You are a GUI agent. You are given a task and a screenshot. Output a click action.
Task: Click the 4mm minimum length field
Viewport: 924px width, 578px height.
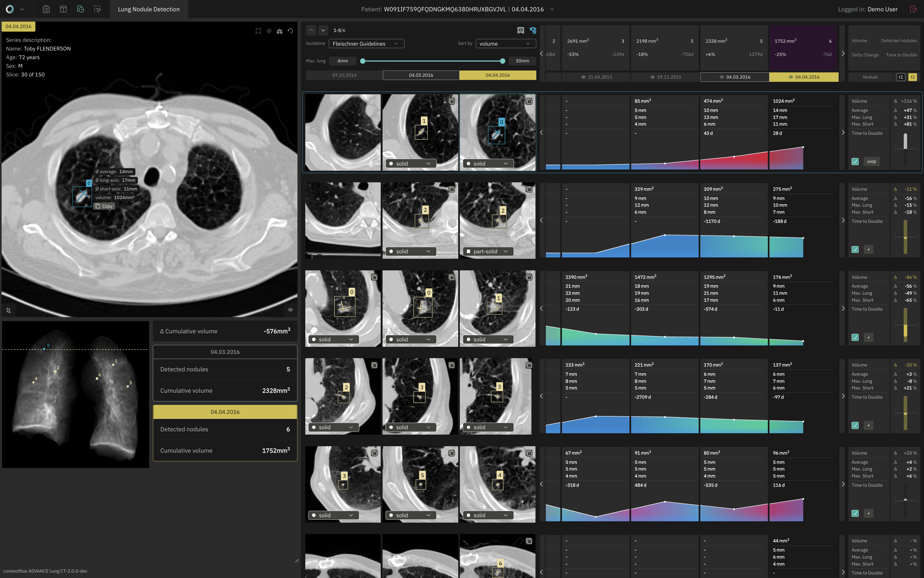pos(343,61)
